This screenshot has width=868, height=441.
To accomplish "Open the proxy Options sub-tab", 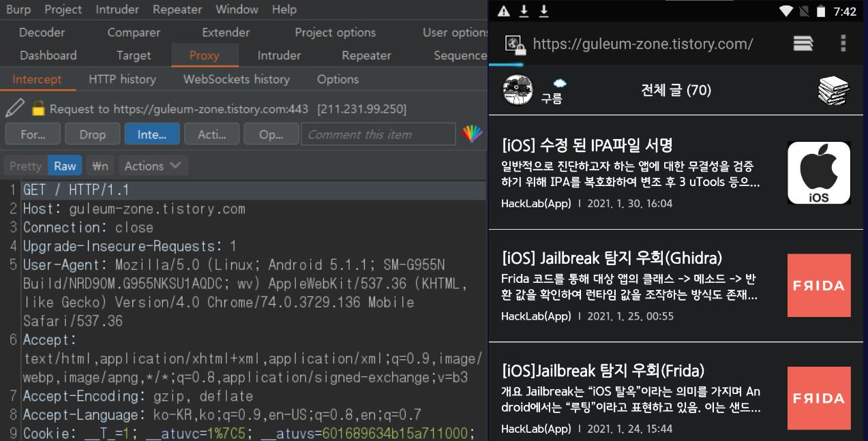I will click(338, 79).
